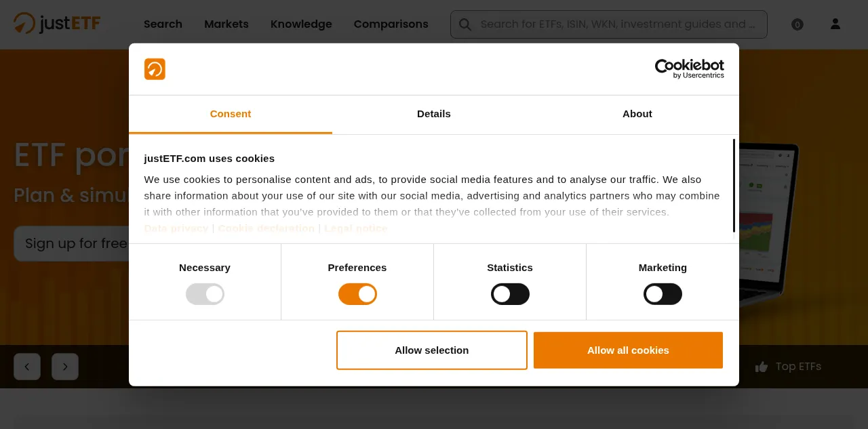Image resolution: width=868 pixels, height=429 pixels.
Task: Click the cookie text scrollbar
Action: (x=734, y=186)
